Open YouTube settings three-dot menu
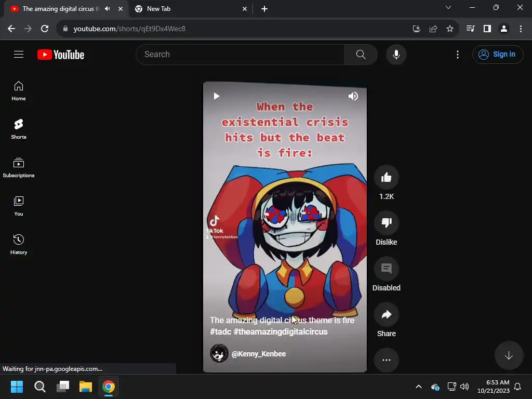The height and width of the screenshot is (399, 532). (457, 54)
